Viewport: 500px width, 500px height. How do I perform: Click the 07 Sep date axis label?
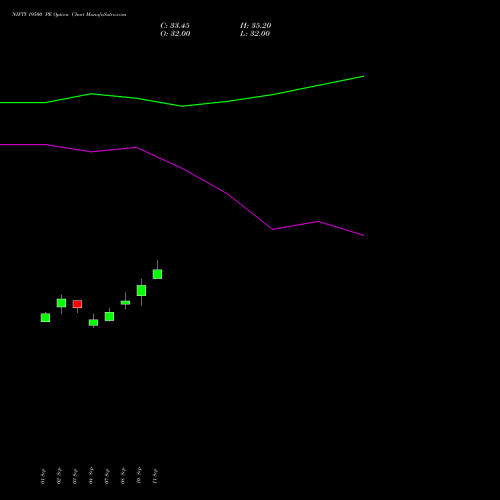tap(107, 476)
